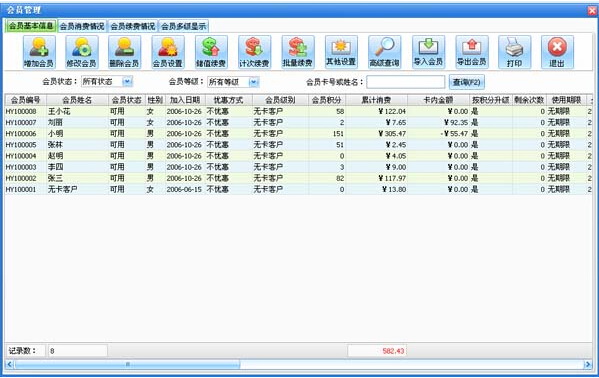599x378 pixels.
Task: Click the 累计消费 column header
Action: click(376, 100)
